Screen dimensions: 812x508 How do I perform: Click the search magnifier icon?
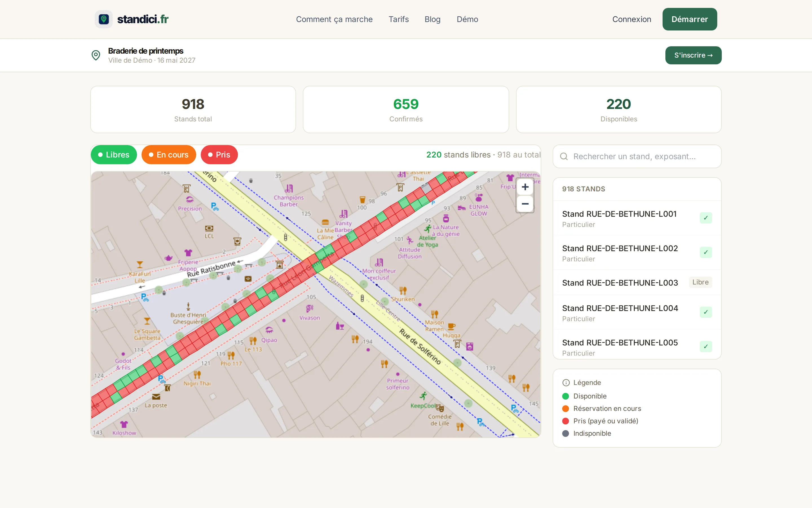tap(564, 157)
